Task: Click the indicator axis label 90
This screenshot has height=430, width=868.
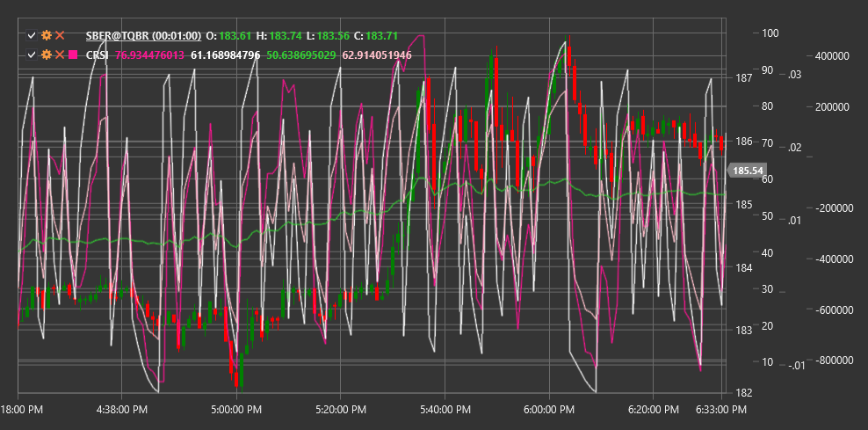Action: click(768, 69)
